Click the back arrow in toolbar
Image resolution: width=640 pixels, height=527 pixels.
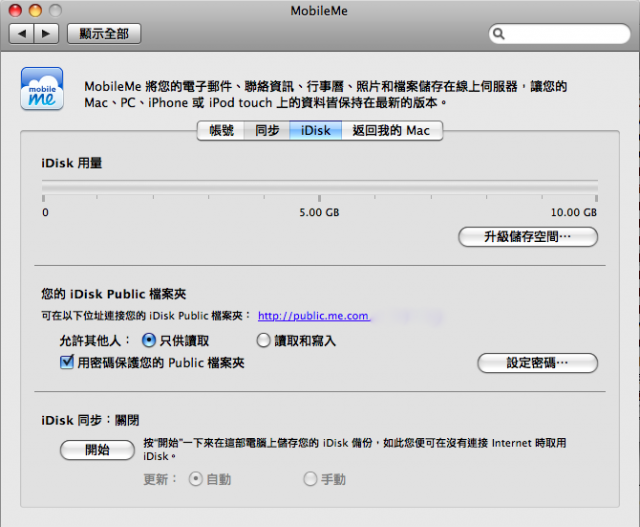click(x=22, y=33)
